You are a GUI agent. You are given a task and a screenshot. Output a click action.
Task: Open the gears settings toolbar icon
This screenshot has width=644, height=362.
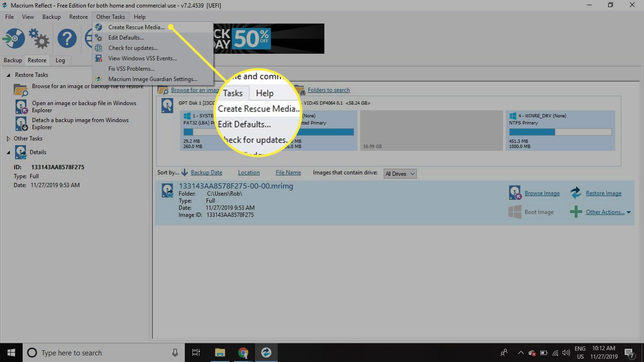(x=39, y=38)
